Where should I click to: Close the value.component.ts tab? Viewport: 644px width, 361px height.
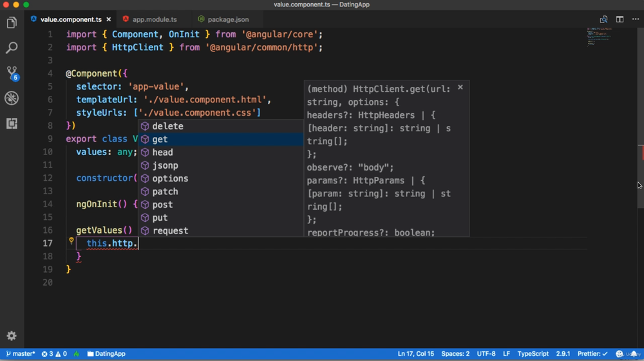(x=108, y=19)
